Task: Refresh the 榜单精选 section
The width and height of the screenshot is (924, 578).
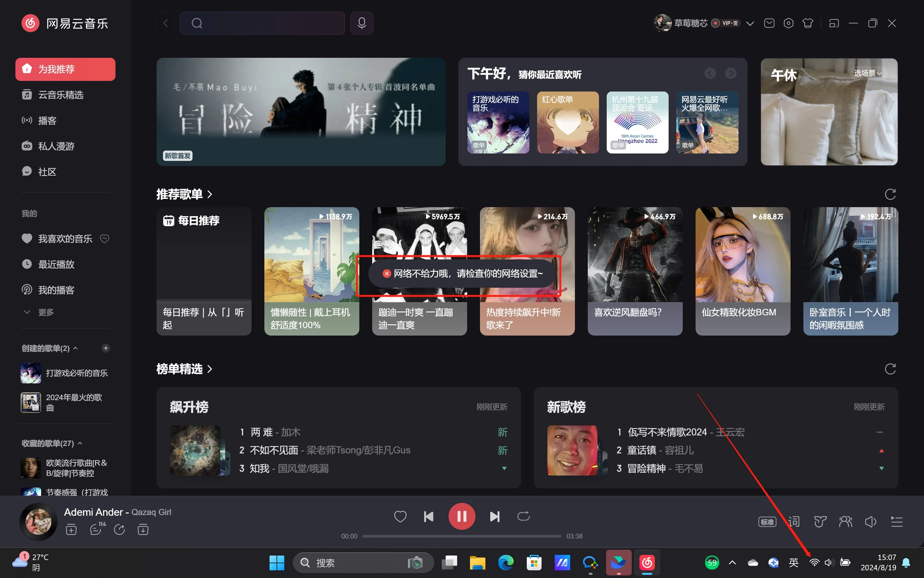Action: pyautogui.click(x=890, y=369)
